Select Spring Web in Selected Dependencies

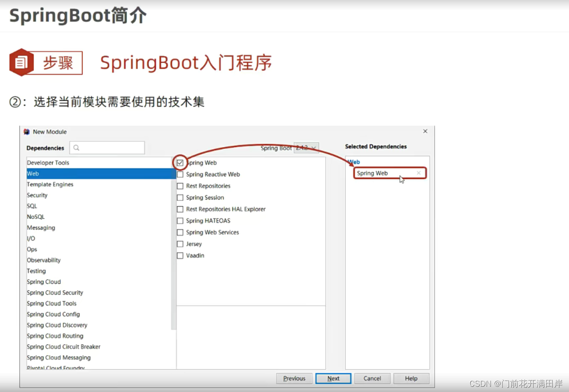pyautogui.click(x=390, y=173)
